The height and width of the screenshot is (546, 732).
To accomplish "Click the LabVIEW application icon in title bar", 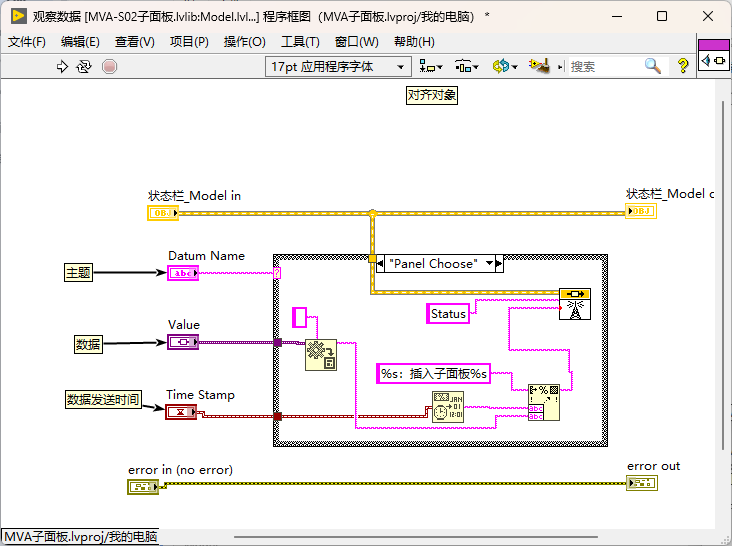I will (x=18, y=16).
